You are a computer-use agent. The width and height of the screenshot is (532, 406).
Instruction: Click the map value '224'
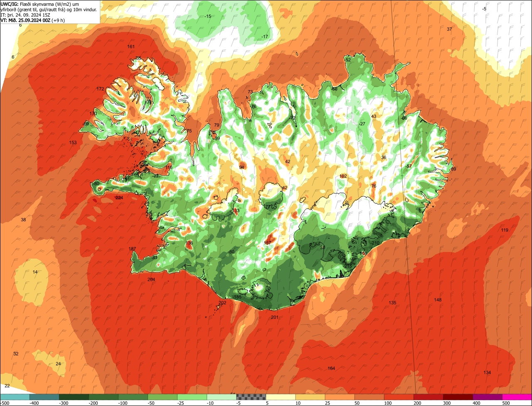click(x=119, y=198)
